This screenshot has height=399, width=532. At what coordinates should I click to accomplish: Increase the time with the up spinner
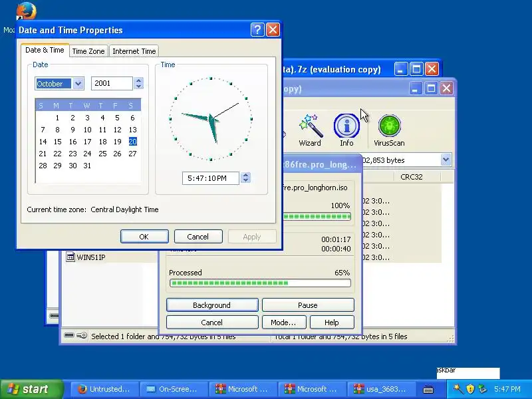pyautogui.click(x=245, y=175)
